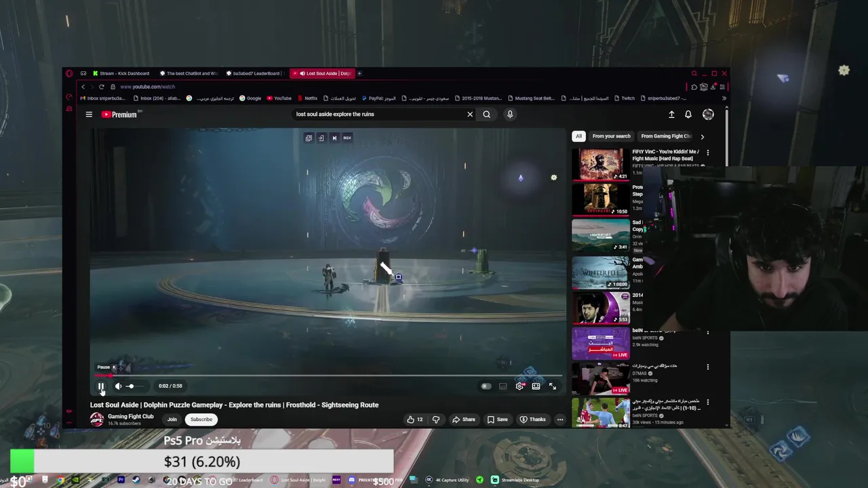Open menu for first beIN SPORTS live
This screenshot has width=868, height=488.
pos(707,332)
